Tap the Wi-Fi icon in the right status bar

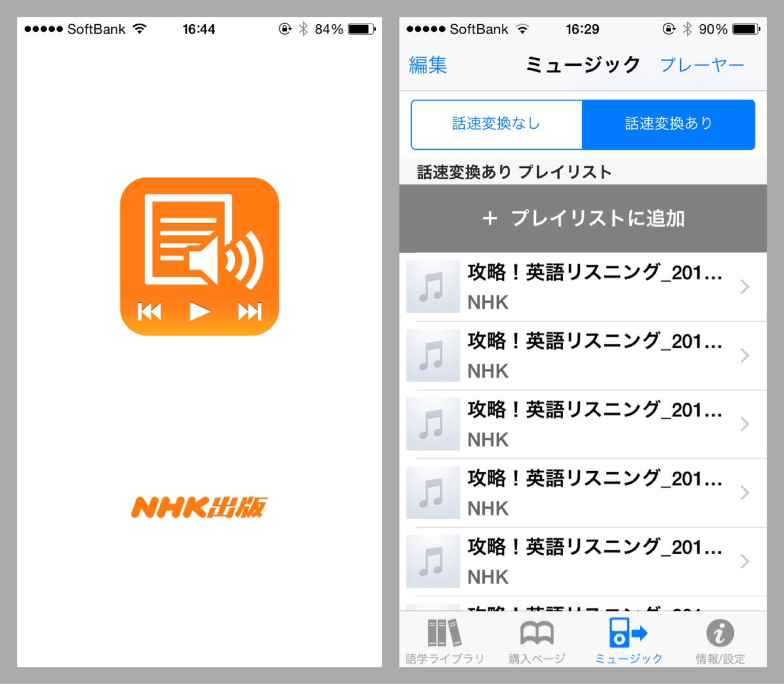click(x=522, y=28)
